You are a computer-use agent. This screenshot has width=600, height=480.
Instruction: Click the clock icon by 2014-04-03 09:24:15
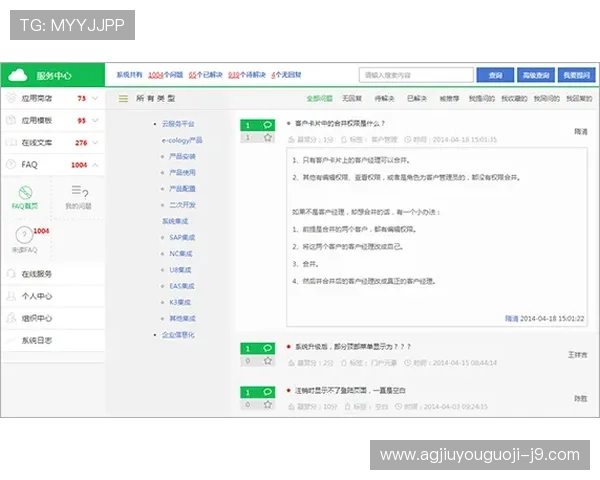coord(398,407)
